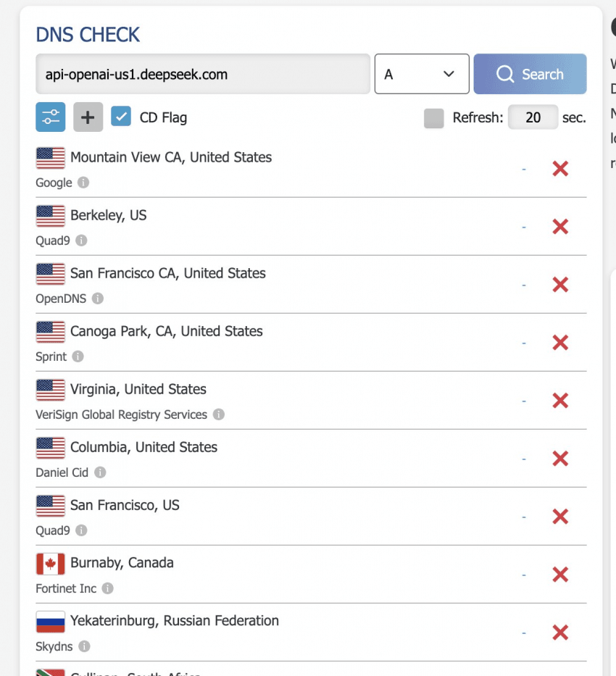Click the info icon next to Skydns
The width and height of the screenshot is (616, 676).
click(x=85, y=646)
